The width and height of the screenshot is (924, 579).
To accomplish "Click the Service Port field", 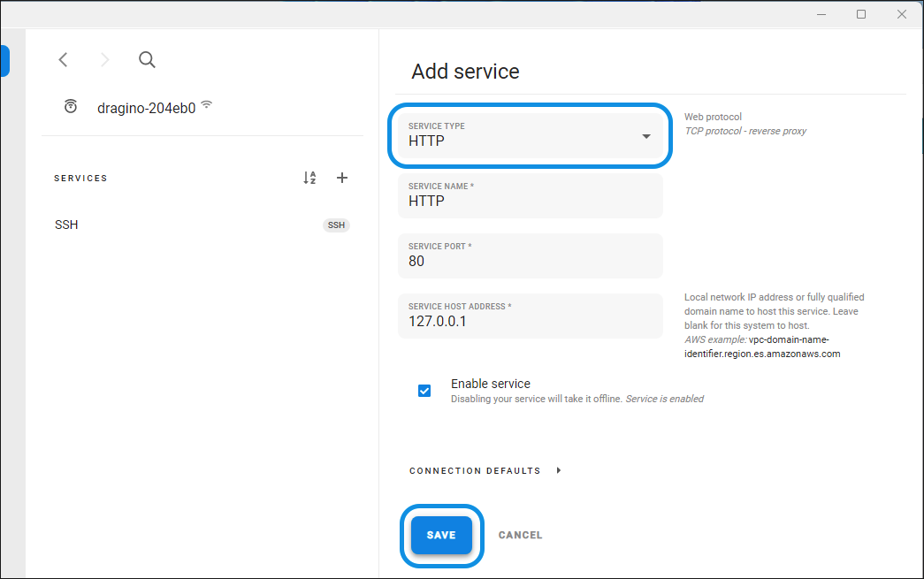I will [531, 255].
